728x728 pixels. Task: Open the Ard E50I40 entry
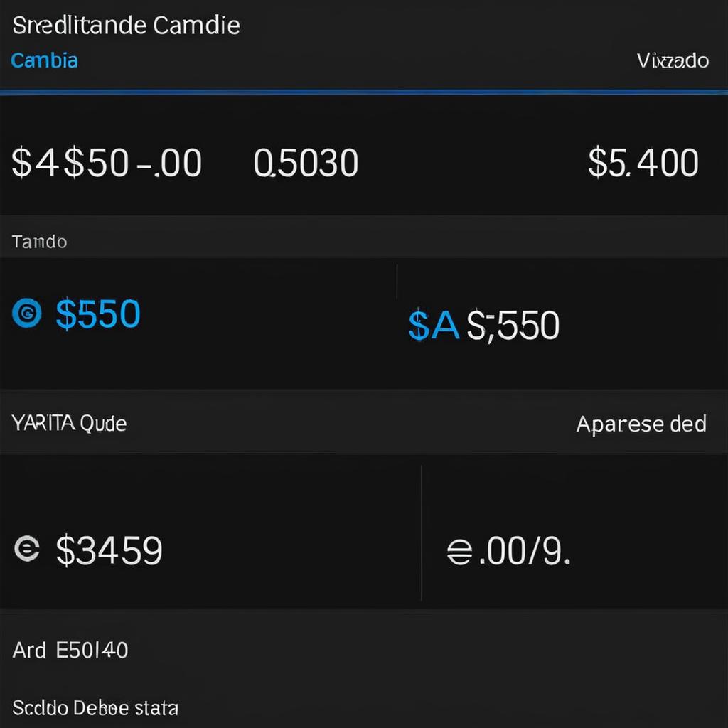(x=70, y=650)
